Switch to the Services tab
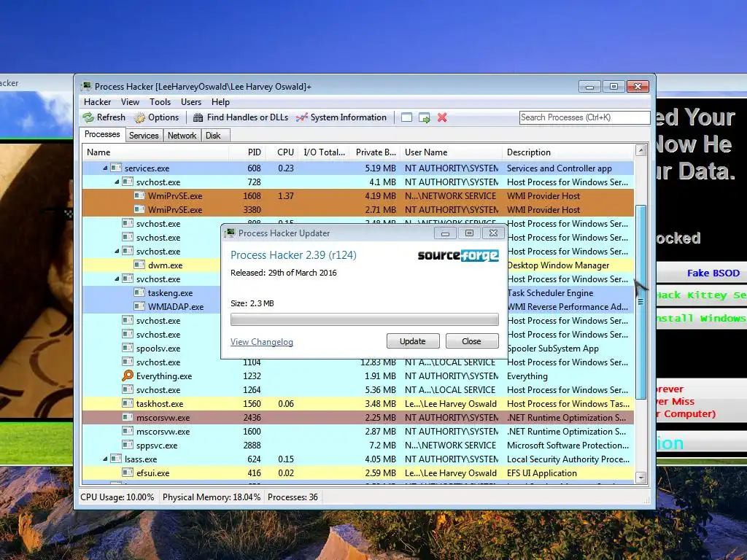 pos(144,136)
